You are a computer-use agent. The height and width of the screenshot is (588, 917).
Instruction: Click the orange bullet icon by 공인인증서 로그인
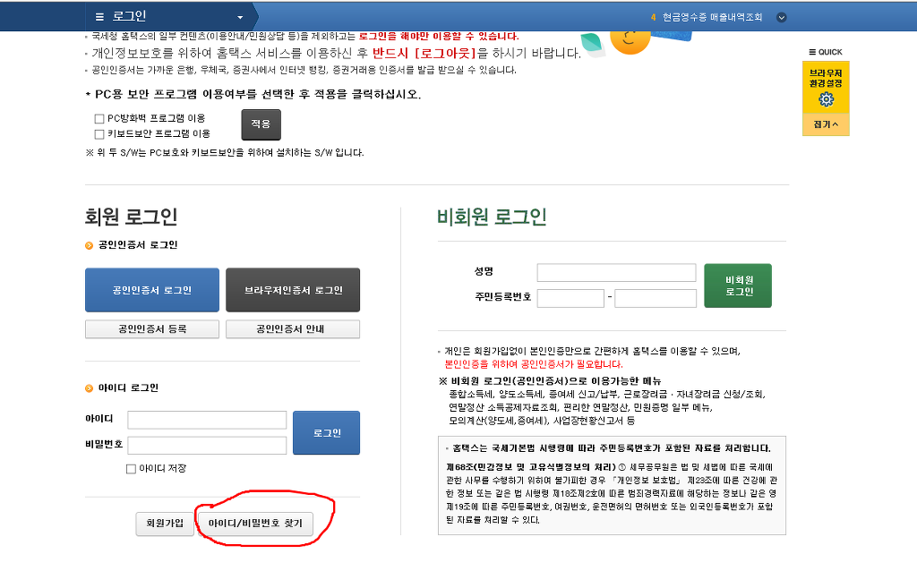(89, 245)
